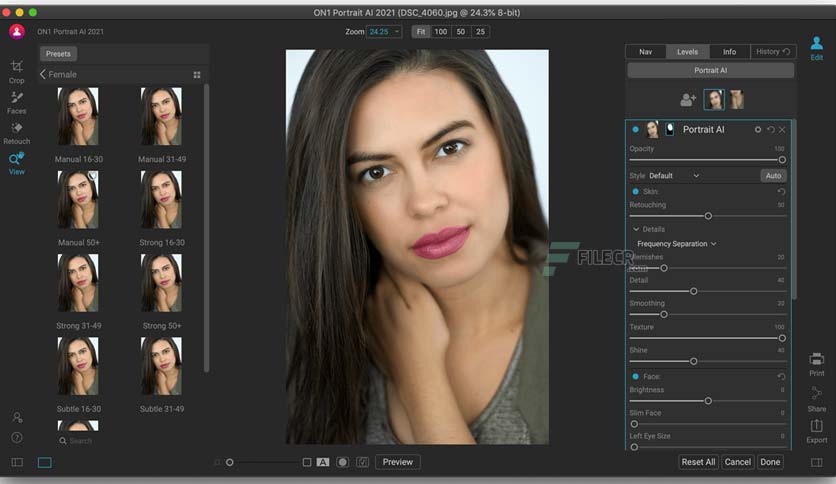
Task: Select the View zoom tool
Action: 17,164
